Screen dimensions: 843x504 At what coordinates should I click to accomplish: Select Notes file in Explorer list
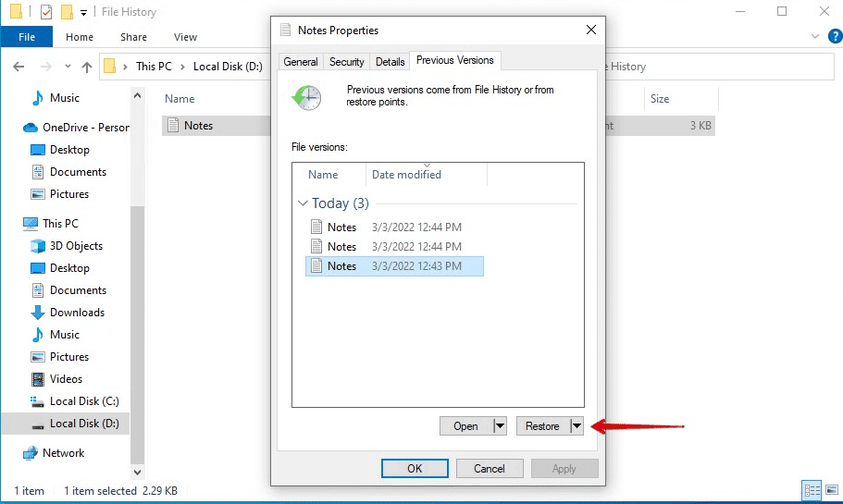(x=217, y=126)
